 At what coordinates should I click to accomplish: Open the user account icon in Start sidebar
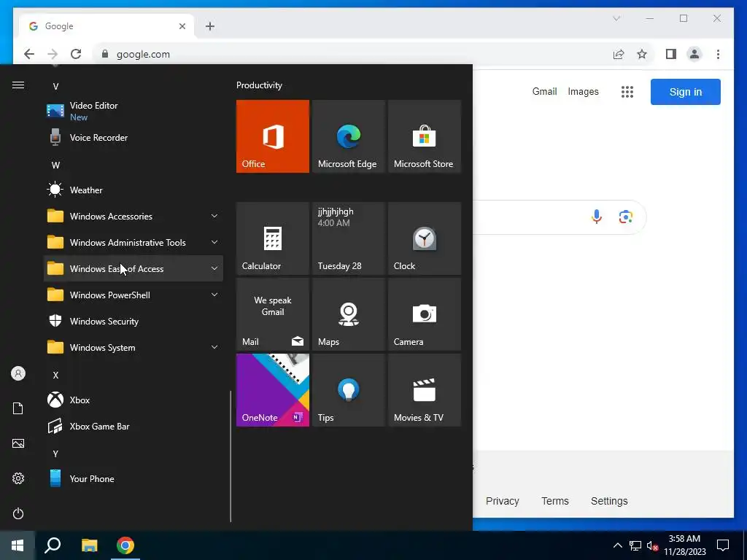(x=18, y=373)
